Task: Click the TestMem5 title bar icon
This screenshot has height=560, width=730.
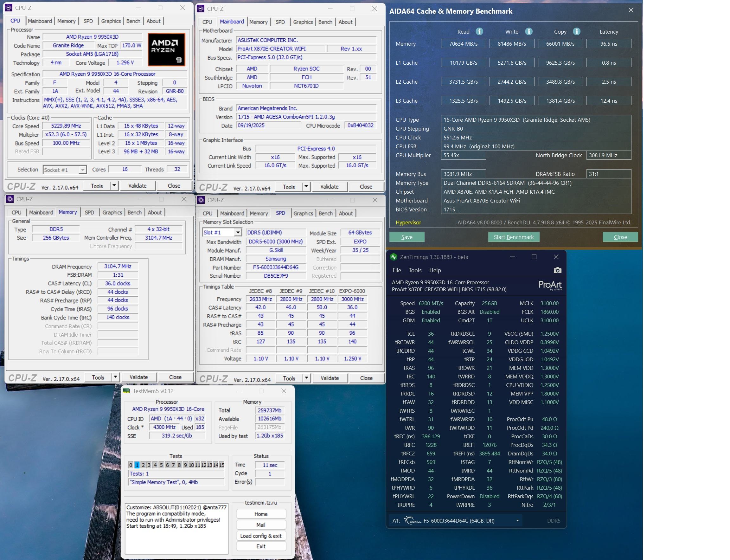Action: (126, 391)
